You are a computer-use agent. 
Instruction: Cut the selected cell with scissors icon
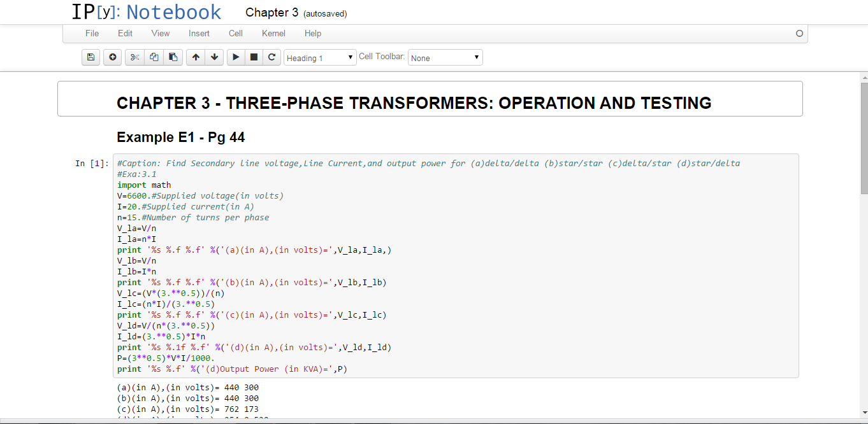[x=134, y=57]
